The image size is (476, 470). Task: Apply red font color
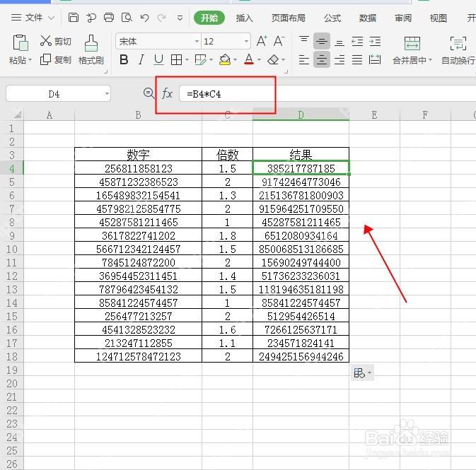pyautogui.click(x=249, y=59)
